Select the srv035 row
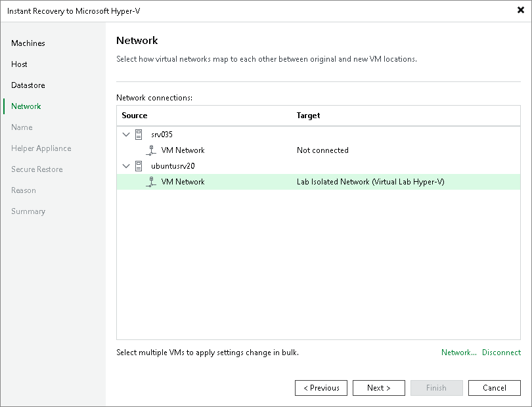The image size is (532, 407). pyautogui.click(x=319, y=135)
